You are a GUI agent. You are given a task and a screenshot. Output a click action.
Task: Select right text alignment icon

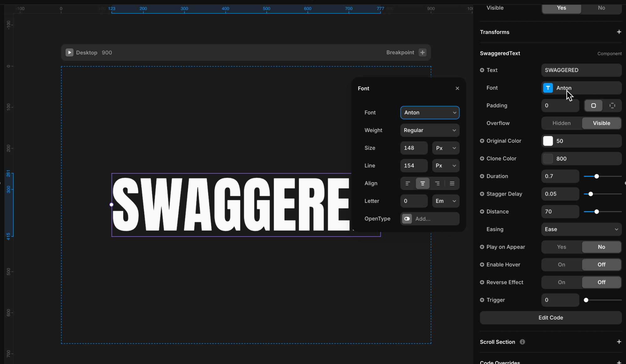[x=437, y=183]
